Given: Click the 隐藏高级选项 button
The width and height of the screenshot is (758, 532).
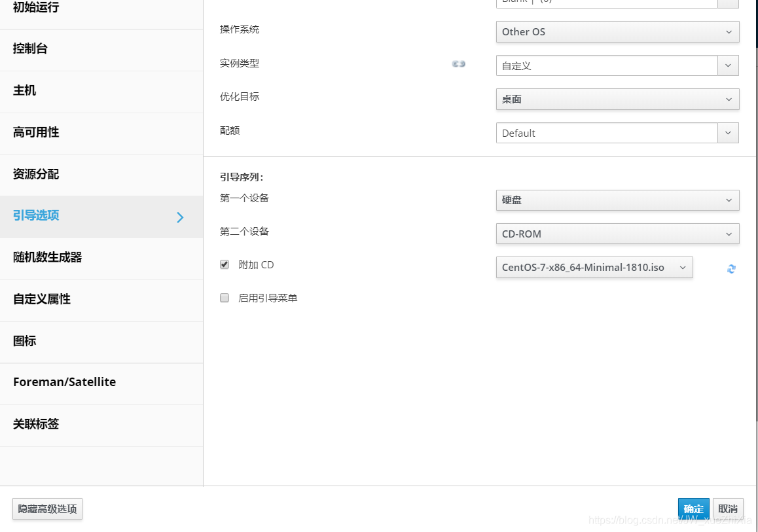Looking at the screenshot, I should tap(47, 509).
